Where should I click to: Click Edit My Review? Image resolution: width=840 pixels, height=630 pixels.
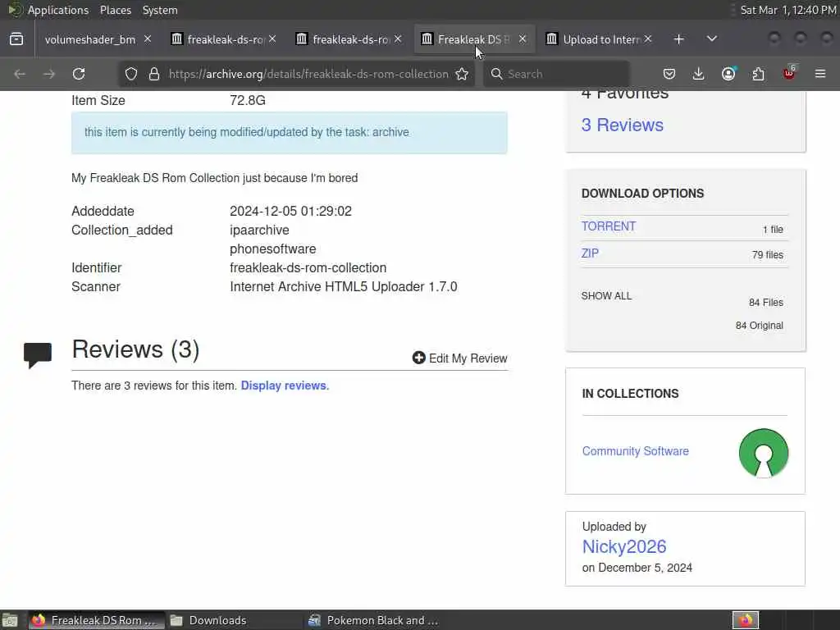pos(459,358)
